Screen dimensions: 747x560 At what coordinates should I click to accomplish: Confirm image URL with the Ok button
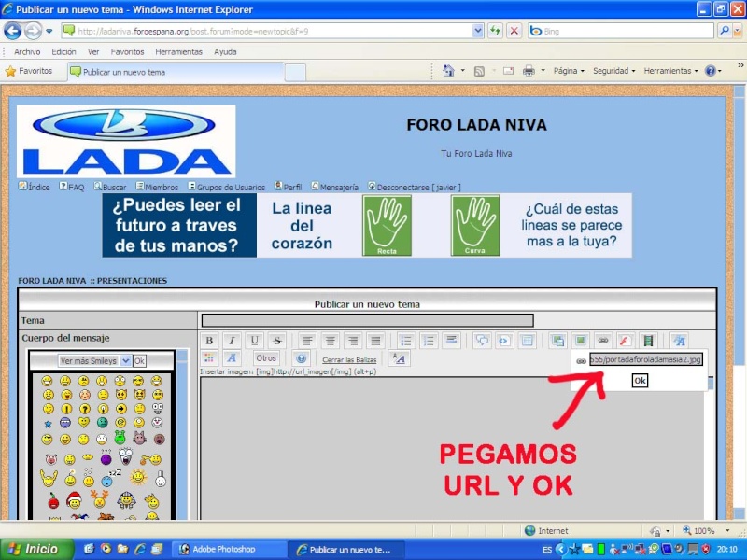(x=640, y=380)
